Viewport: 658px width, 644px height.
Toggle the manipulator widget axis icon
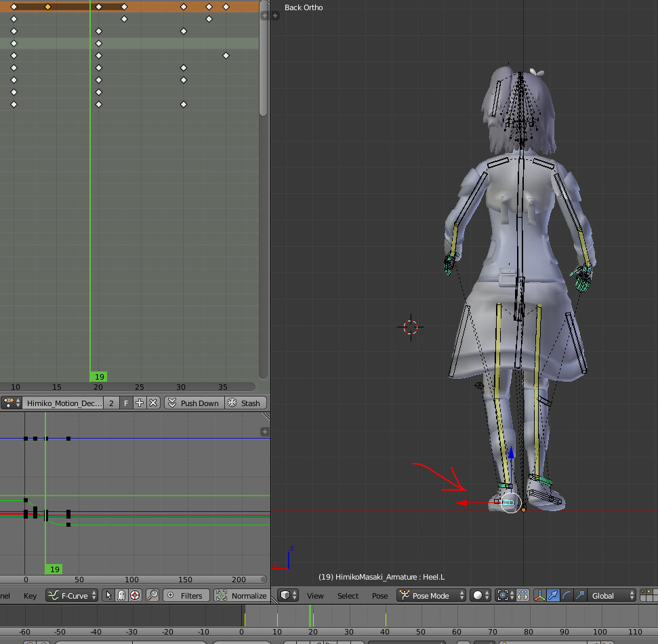click(x=540, y=595)
